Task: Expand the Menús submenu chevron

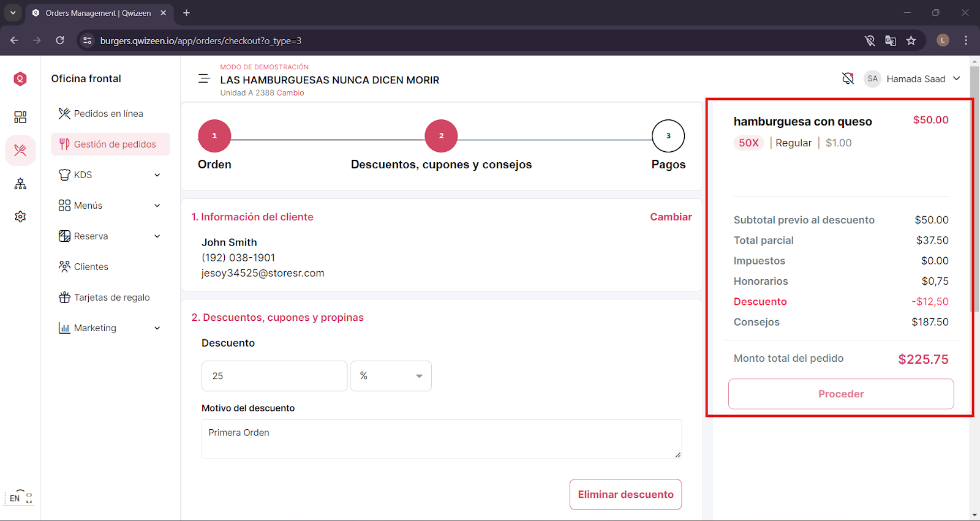Action: click(x=157, y=206)
